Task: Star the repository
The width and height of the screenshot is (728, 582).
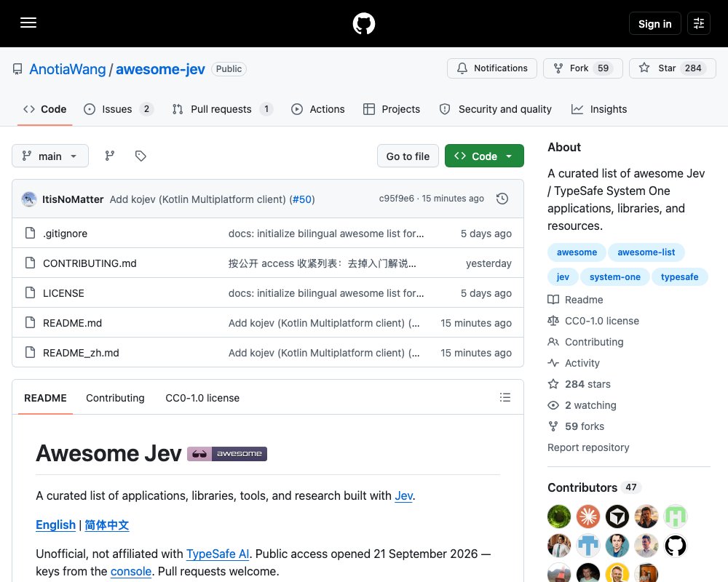Action: point(672,68)
